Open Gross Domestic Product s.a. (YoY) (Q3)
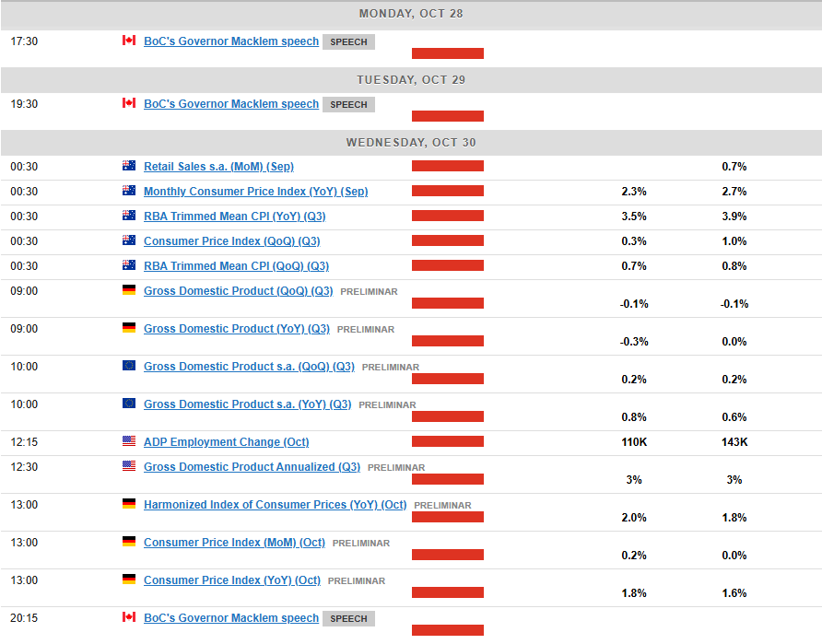This screenshot has height=644, width=822. (248, 404)
